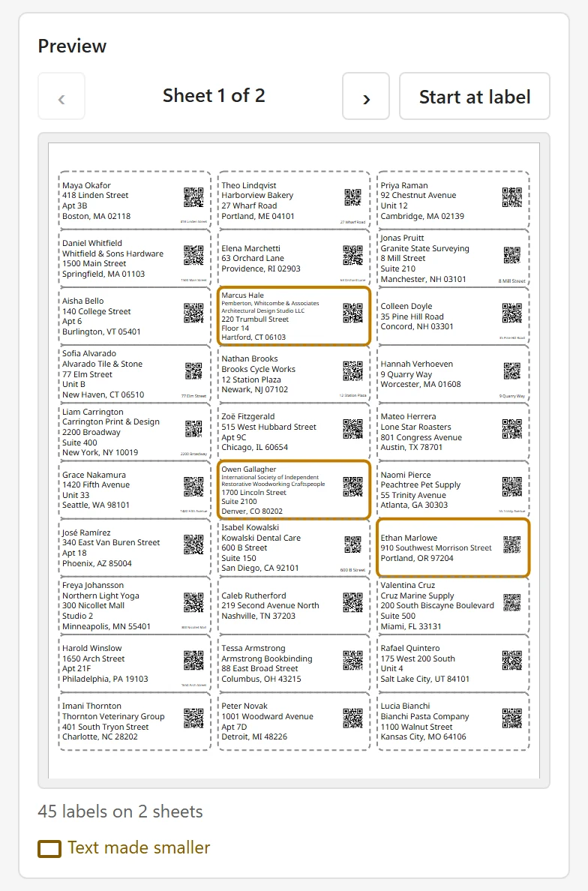Click 'Thornton Veterinary Group' text

(113, 716)
